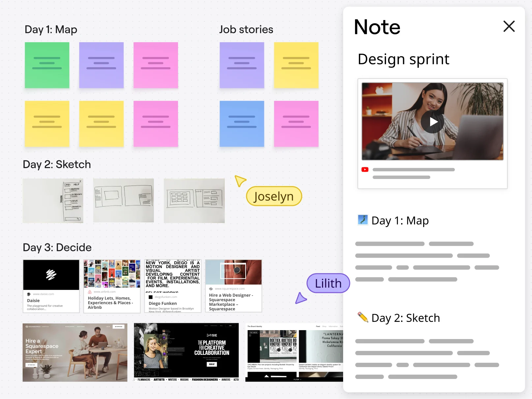The width and height of the screenshot is (532, 399).
Task: Select the green sticky note
Action: pyautogui.click(x=47, y=65)
